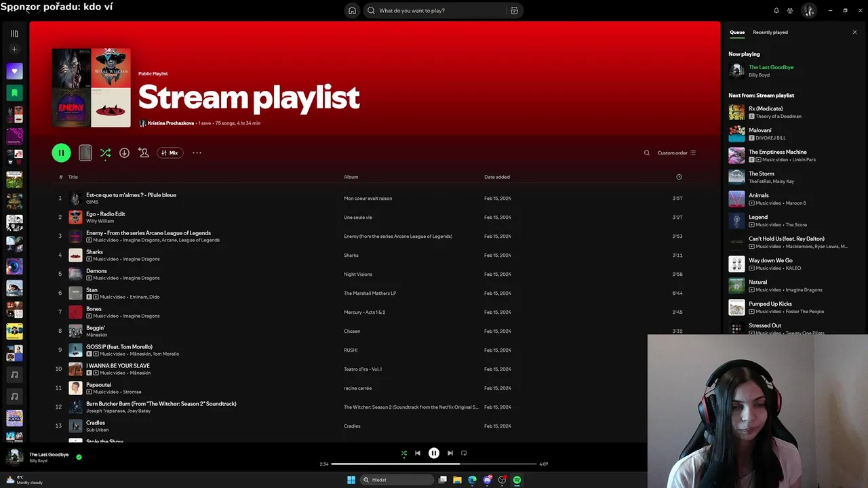Open Browse icon inside search bar

pyautogui.click(x=514, y=10)
